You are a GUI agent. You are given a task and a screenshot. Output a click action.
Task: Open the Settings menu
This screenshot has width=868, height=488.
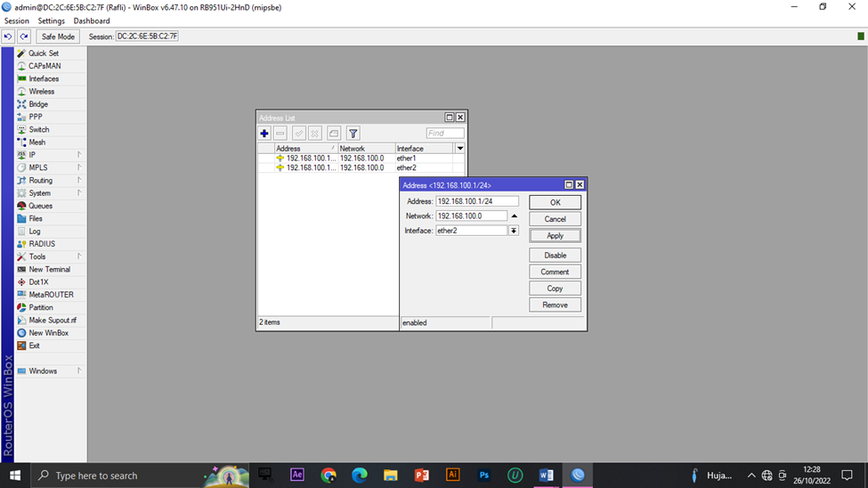[x=51, y=21]
